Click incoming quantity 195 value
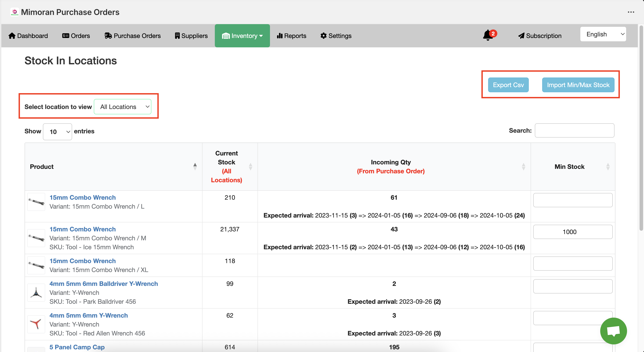Image resolution: width=644 pixels, height=352 pixels. 394,347
